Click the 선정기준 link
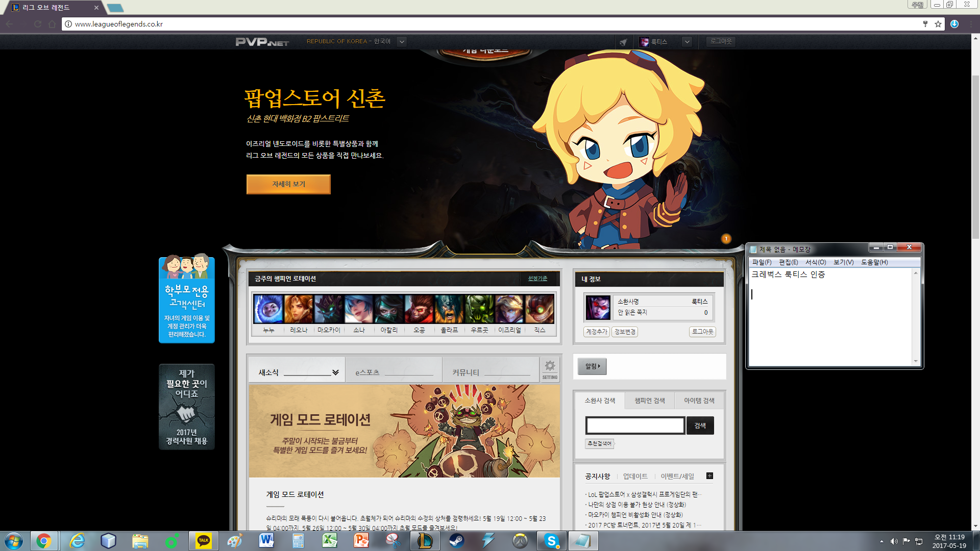This screenshot has height=551, width=980. (x=537, y=279)
